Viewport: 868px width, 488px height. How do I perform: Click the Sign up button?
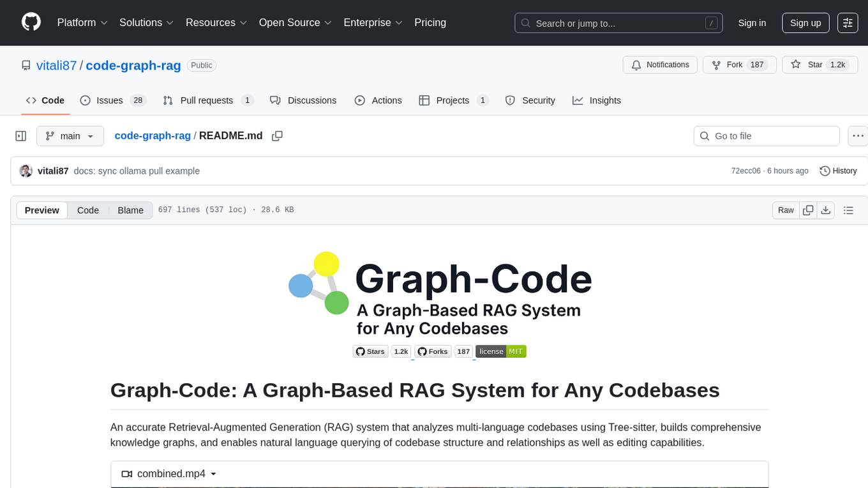[x=805, y=23]
